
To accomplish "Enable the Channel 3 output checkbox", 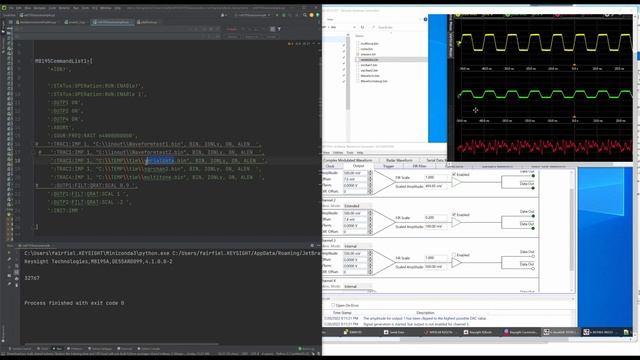I will click(x=454, y=255).
